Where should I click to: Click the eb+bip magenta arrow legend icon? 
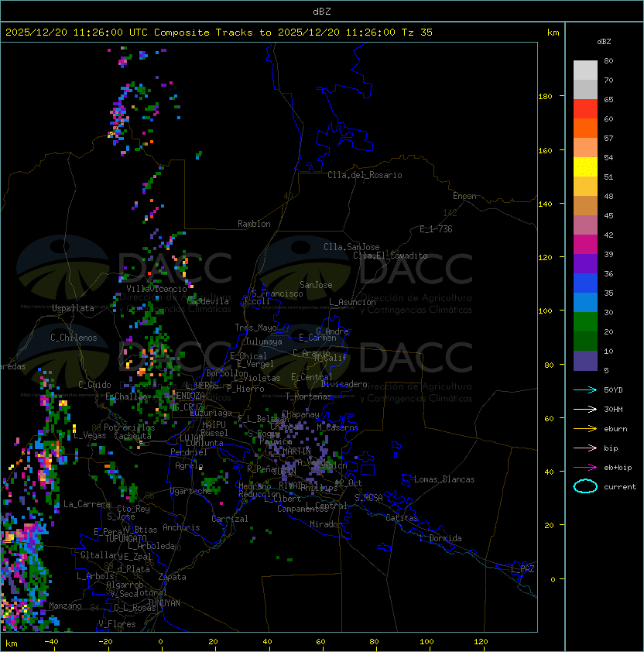[585, 468]
